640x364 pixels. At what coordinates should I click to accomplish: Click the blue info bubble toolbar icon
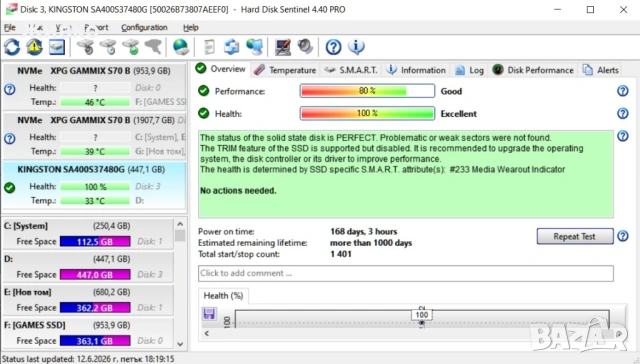pyautogui.click(x=356, y=47)
